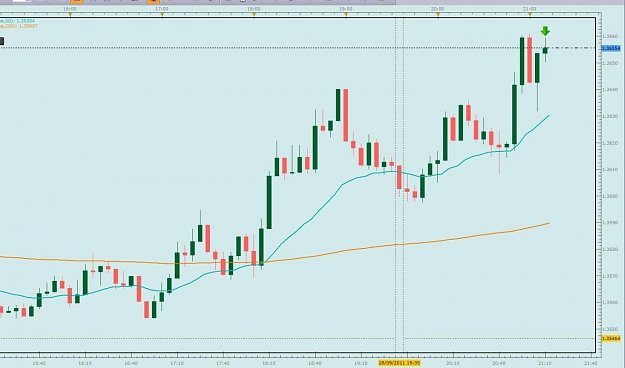625x368 pixels.
Task: Click the 1.3570 price axis label
Action: coord(610,276)
